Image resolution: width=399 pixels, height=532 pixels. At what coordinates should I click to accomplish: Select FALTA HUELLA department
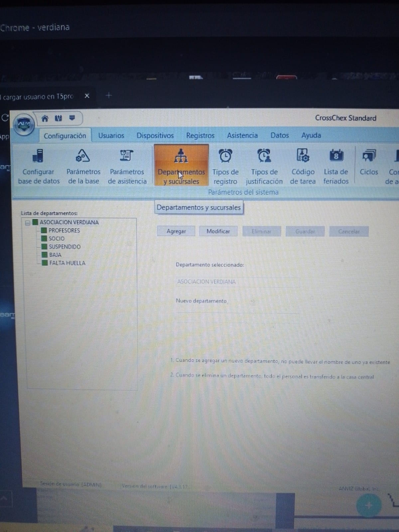[67, 263]
